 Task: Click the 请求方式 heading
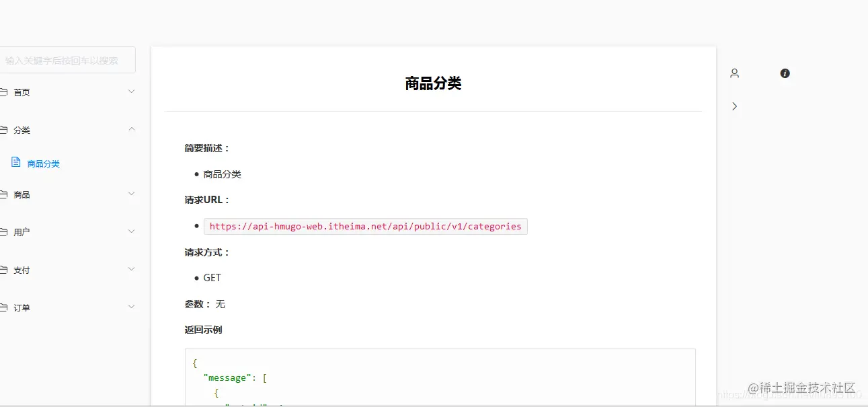click(208, 252)
